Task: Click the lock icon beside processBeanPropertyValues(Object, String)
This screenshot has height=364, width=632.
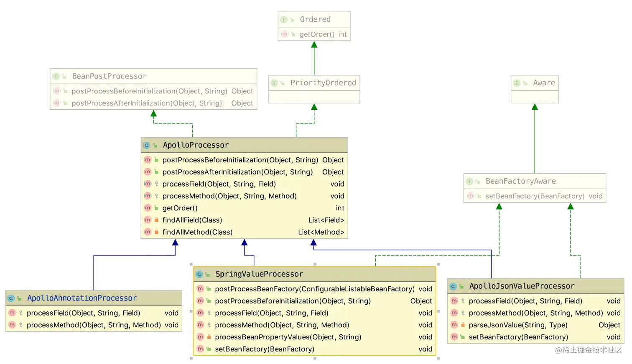Action: point(209,337)
